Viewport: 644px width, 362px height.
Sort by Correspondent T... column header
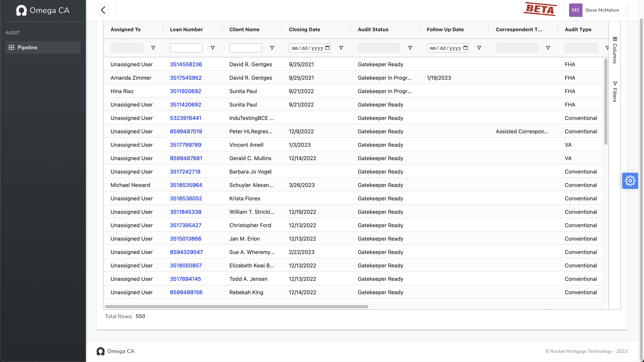tap(519, 29)
